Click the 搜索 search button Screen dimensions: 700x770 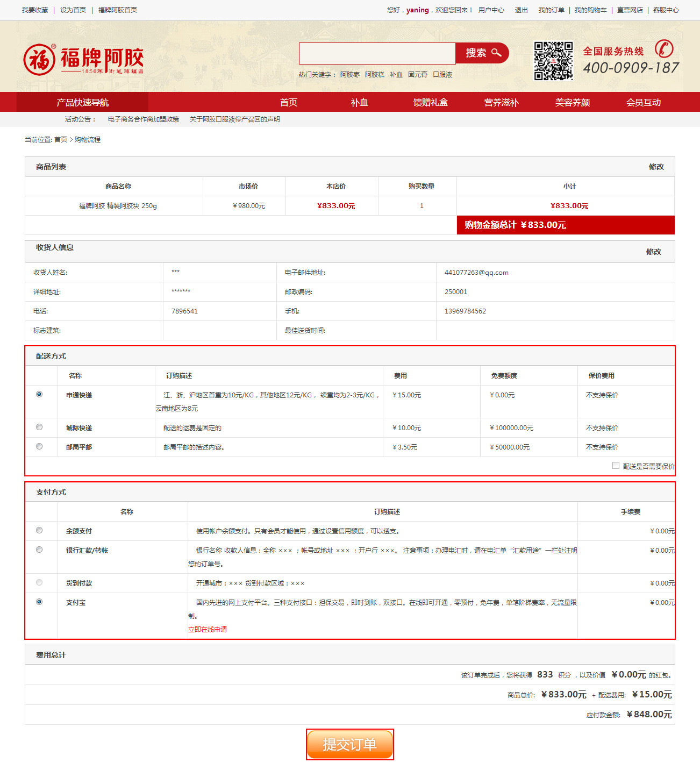click(482, 53)
